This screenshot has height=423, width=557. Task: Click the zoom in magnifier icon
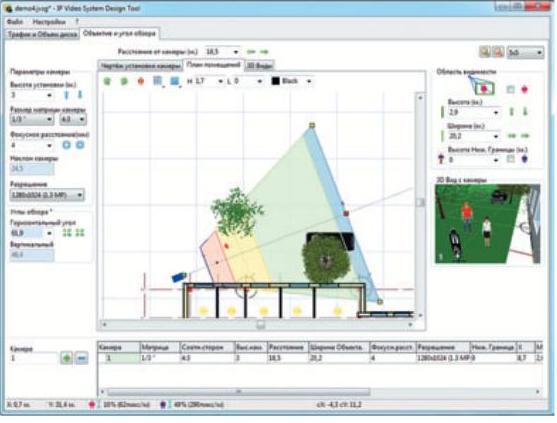485,52
